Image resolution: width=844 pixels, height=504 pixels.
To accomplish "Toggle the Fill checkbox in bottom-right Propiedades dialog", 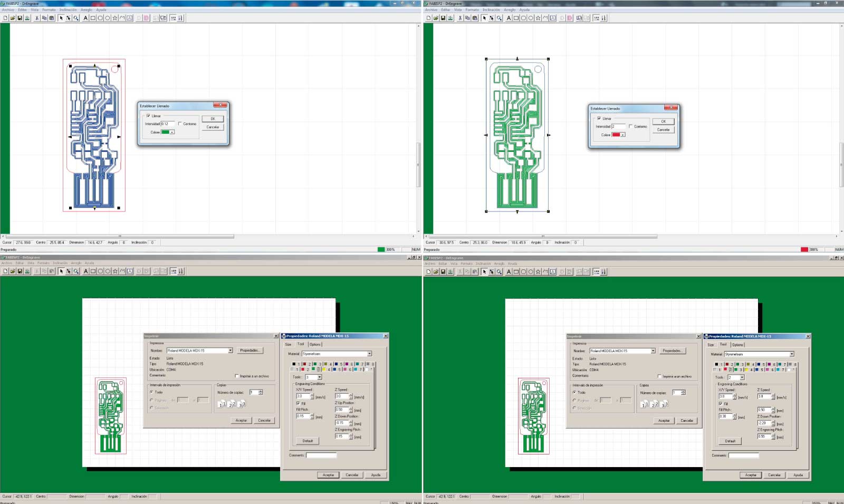I will coord(721,404).
